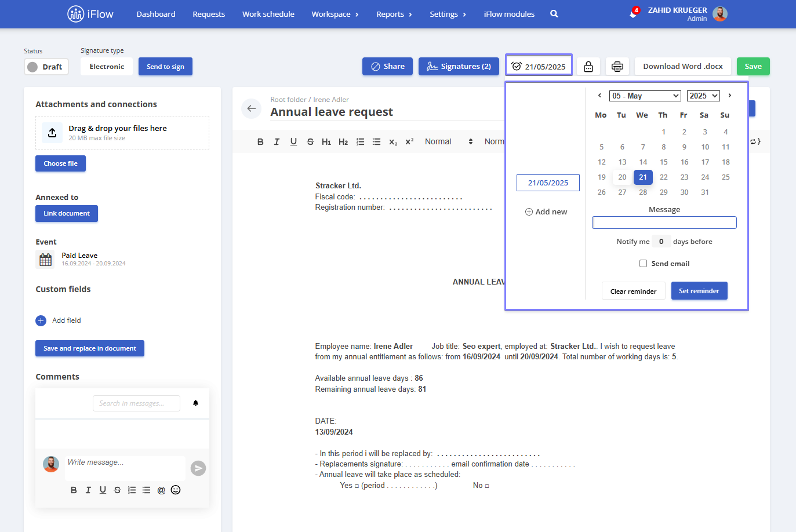
Task: Print the document with printer icon
Action: 617,67
